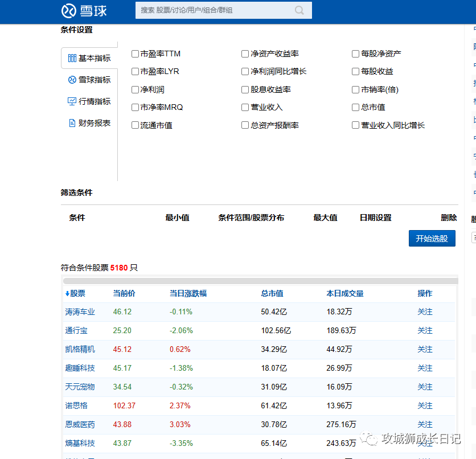Enable the 市盈率TTM checkbox
The height and width of the screenshot is (459, 476).
click(136, 54)
